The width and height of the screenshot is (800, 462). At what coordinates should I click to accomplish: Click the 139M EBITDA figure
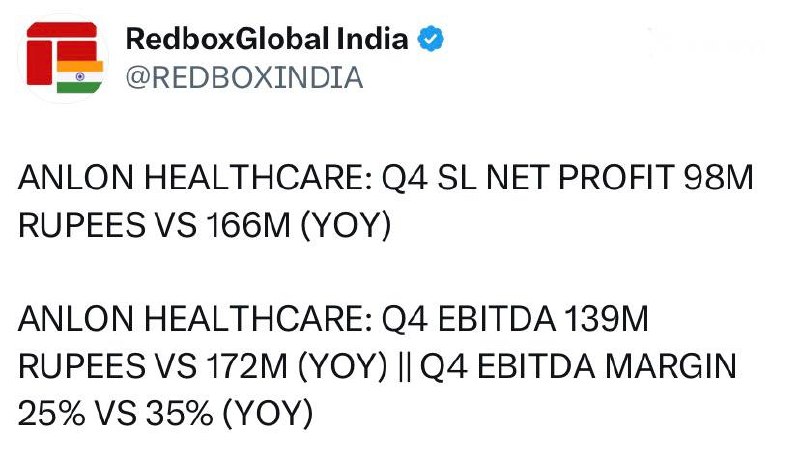coord(606,319)
